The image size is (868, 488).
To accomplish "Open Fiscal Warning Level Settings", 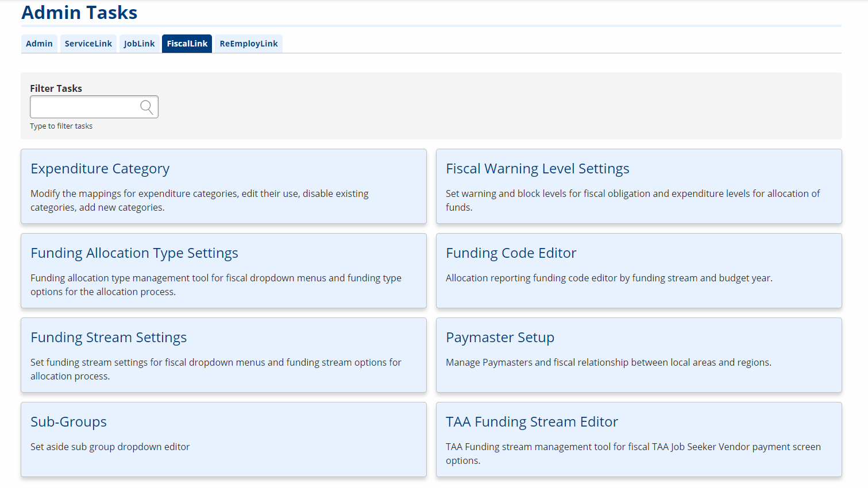I will pyautogui.click(x=639, y=186).
